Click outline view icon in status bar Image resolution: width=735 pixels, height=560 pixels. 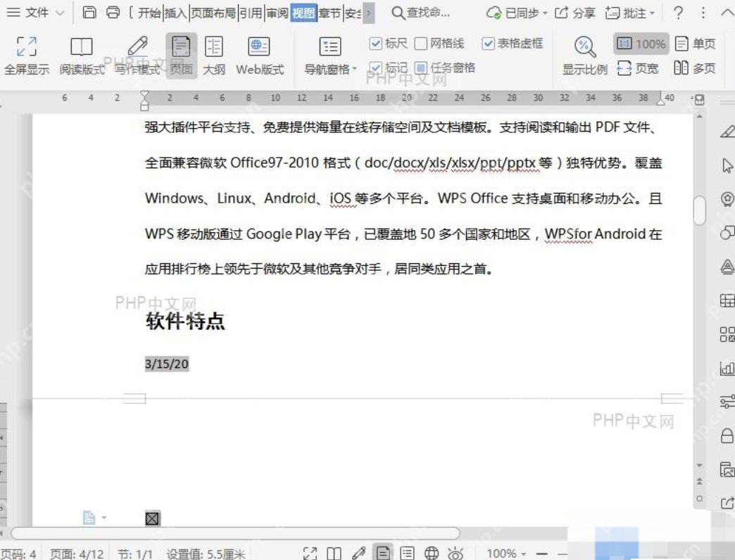pos(407,554)
